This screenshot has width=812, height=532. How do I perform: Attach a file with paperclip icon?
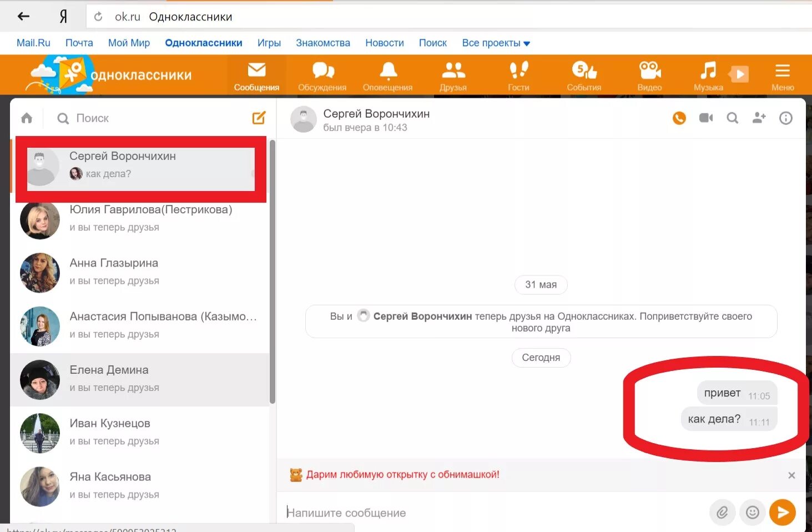click(x=722, y=513)
